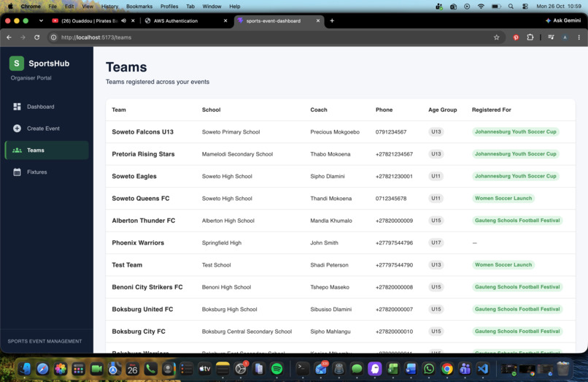Open the media control icon in Chrome toolbar
Image resolution: width=588 pixels, height=382 pixels.
(x=551, y=37)
